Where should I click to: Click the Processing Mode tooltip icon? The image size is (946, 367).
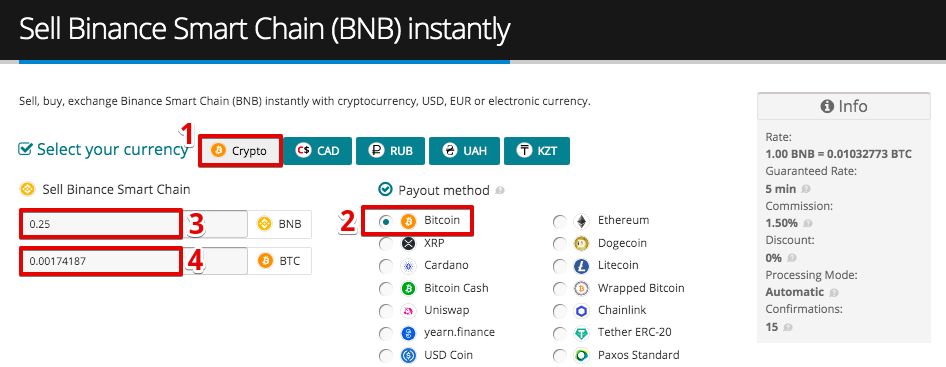[x=834, y=293]
